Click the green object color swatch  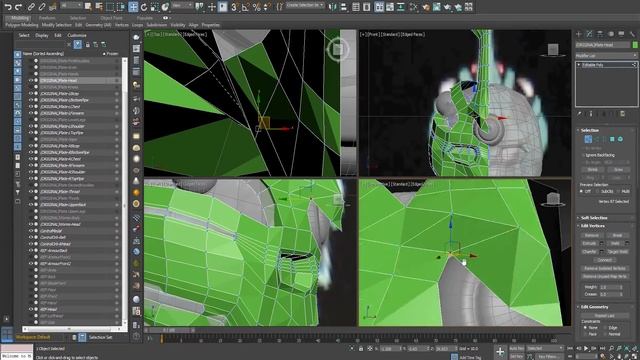click(635, 44)
